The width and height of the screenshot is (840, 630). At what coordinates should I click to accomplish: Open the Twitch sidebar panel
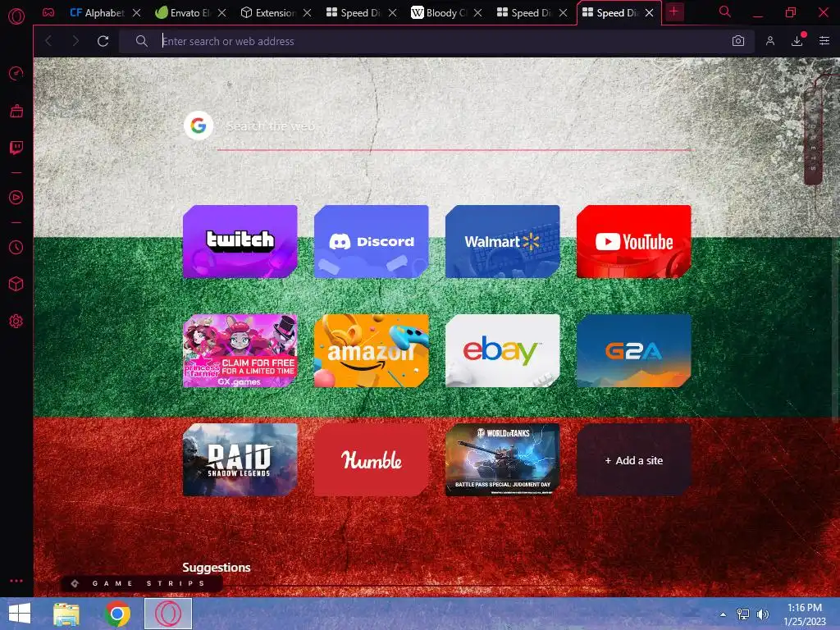point(16,148)
